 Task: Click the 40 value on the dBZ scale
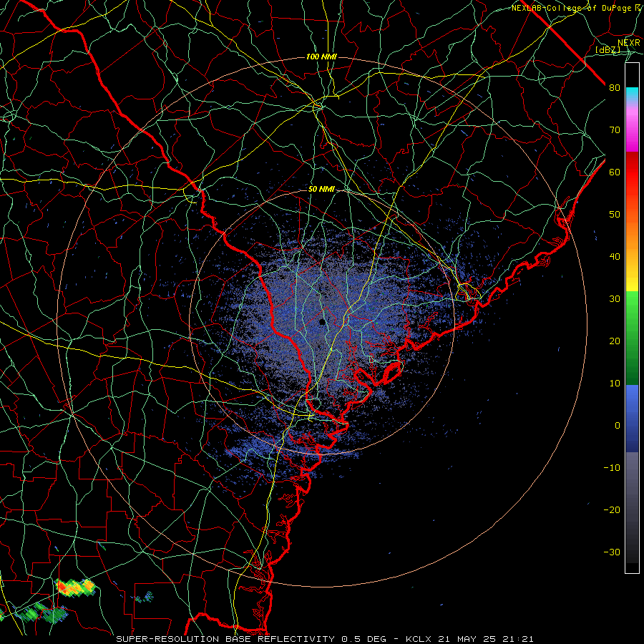(x=615, y=257)
